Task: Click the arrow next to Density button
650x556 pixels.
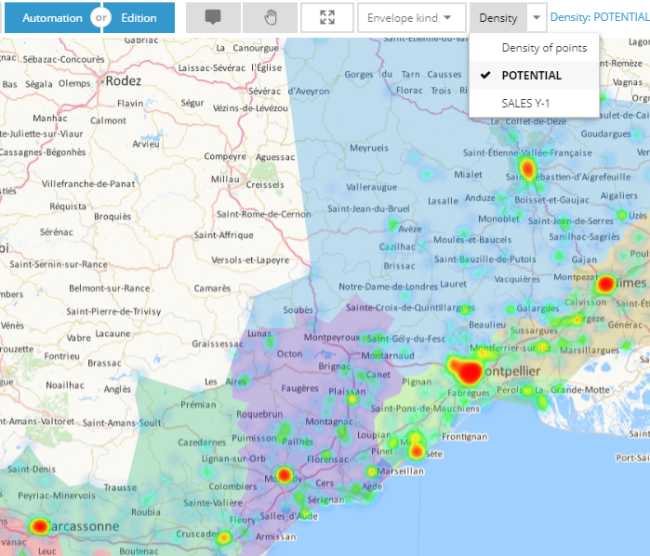Action: (x=537, y=17)
